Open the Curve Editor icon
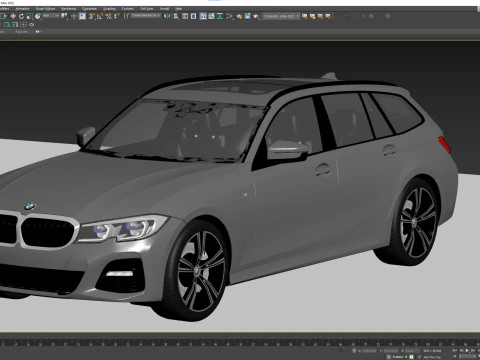This screenshot has height=360, width=480. pos(211,16)
